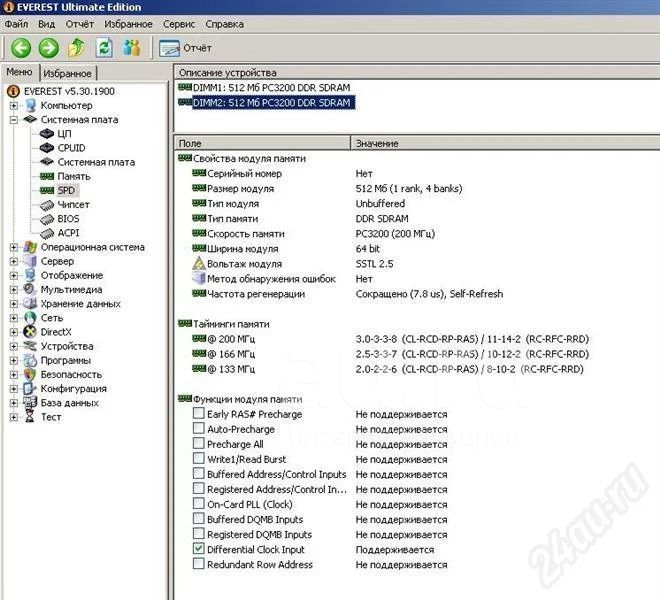Viewport: 660px width, 600px height.
Task: Switch to the Меню sidebar tab
Action: click(19, 72)
